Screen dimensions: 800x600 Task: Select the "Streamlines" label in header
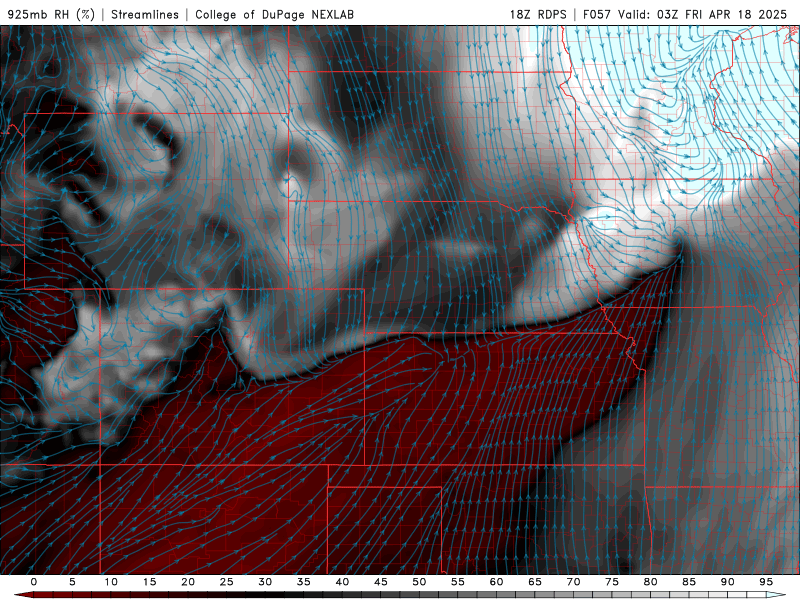[145, 14]
